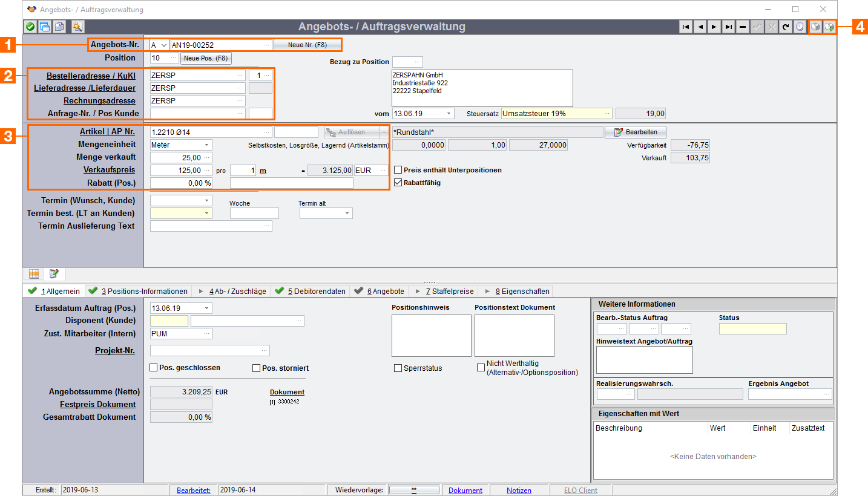Enable Preis enthält Unterpositionen checkbox
This screenshot has height=496, width=868.
[398, 170]
